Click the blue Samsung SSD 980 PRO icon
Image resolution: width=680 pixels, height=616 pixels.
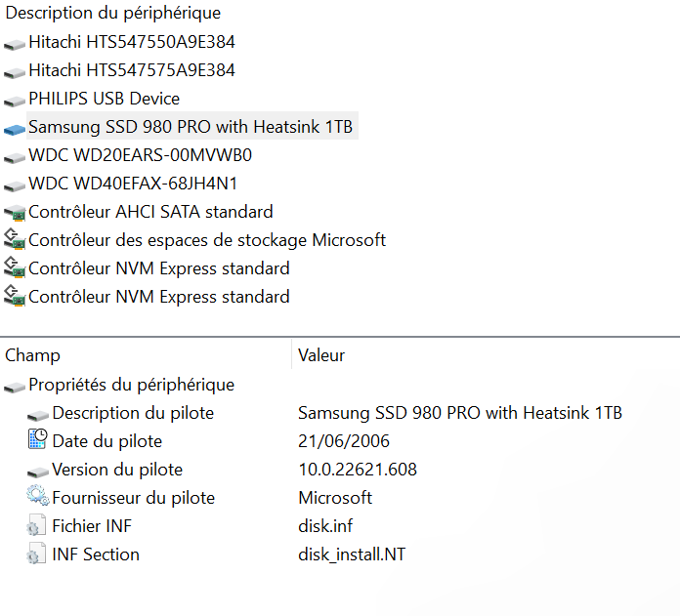point(15,128)
